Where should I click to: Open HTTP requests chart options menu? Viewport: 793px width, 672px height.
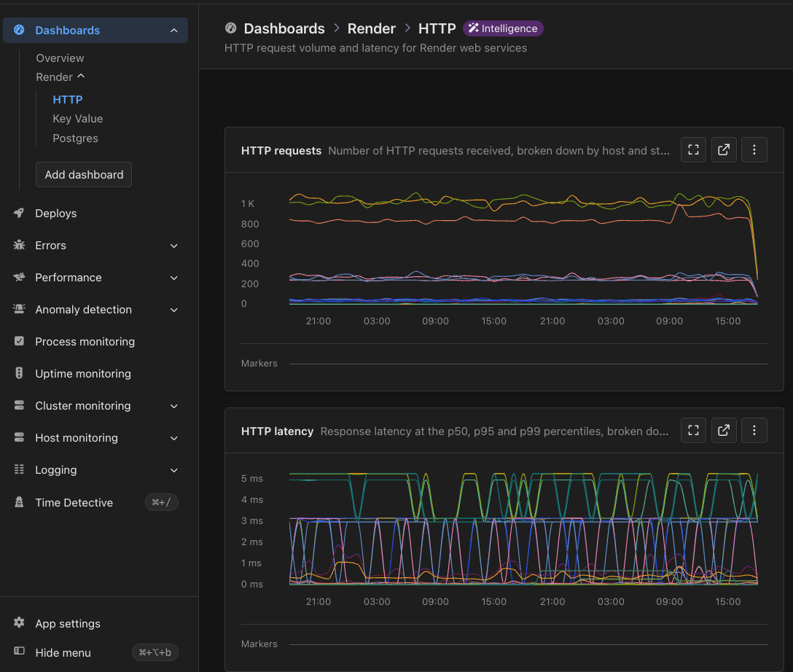pos(754,149)
